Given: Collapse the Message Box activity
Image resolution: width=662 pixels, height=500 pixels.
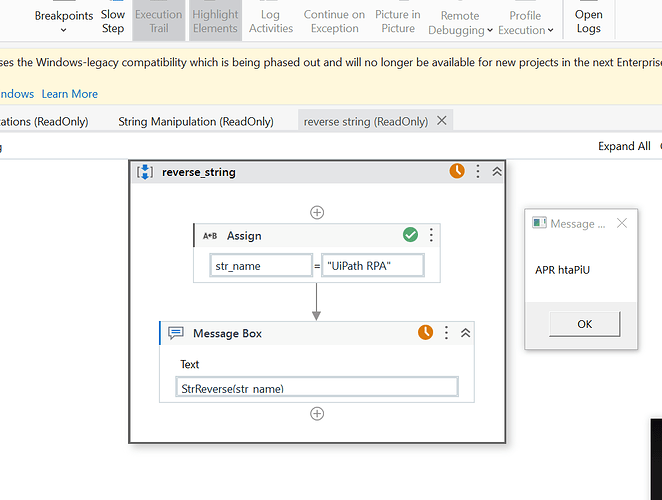Looking at the screenshot, I should [x=465, y=333].
